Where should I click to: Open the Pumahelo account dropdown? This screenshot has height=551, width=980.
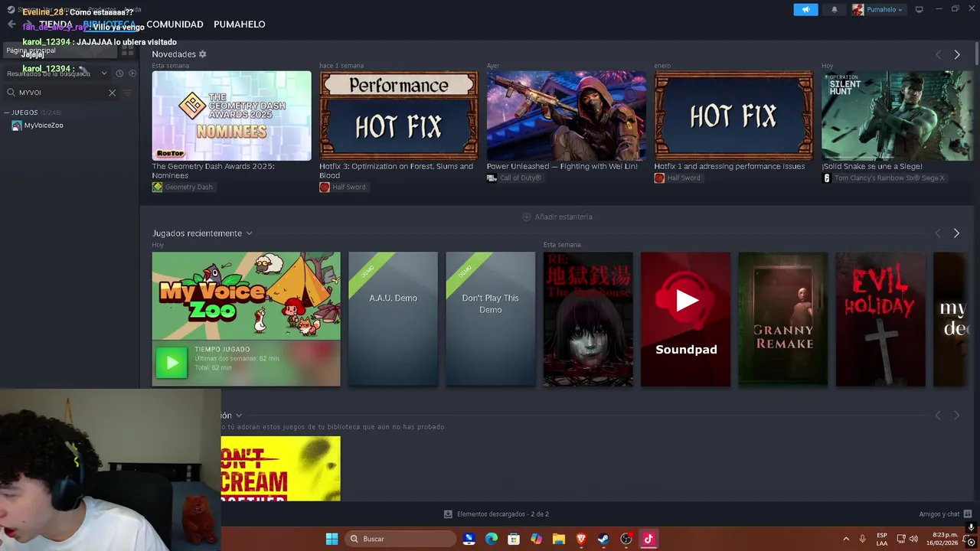(x=878, y=9)
